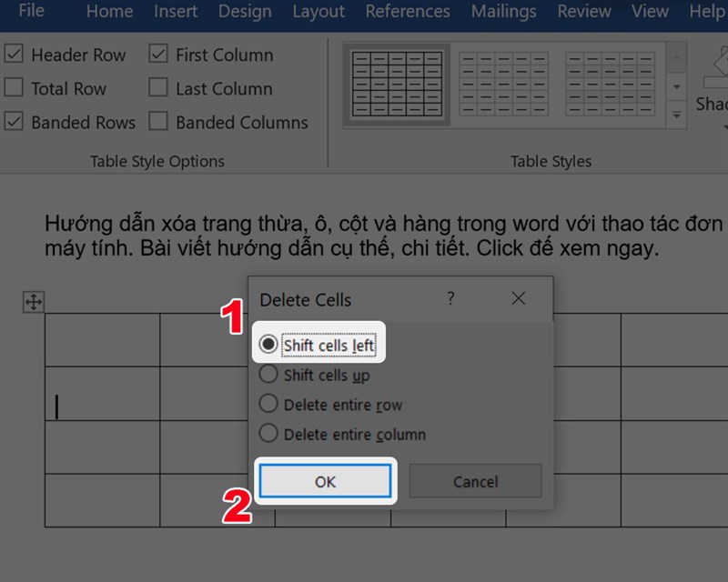Uncheck the Header Row option

14,54
